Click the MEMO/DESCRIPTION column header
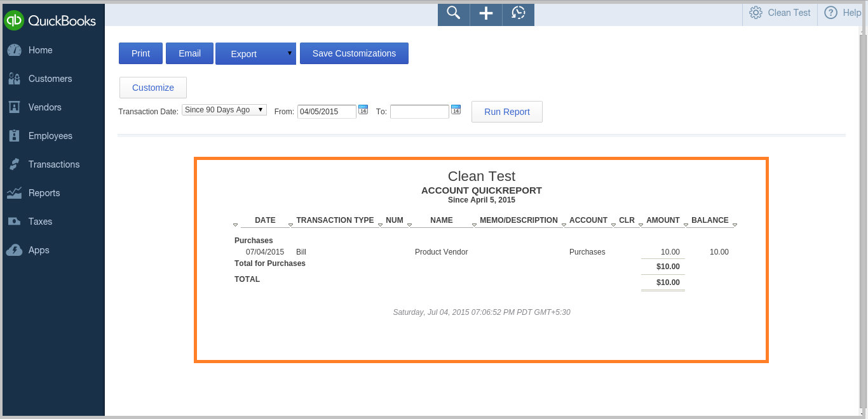The height and width of the screenshot is (419, 868). pos(519,220)
